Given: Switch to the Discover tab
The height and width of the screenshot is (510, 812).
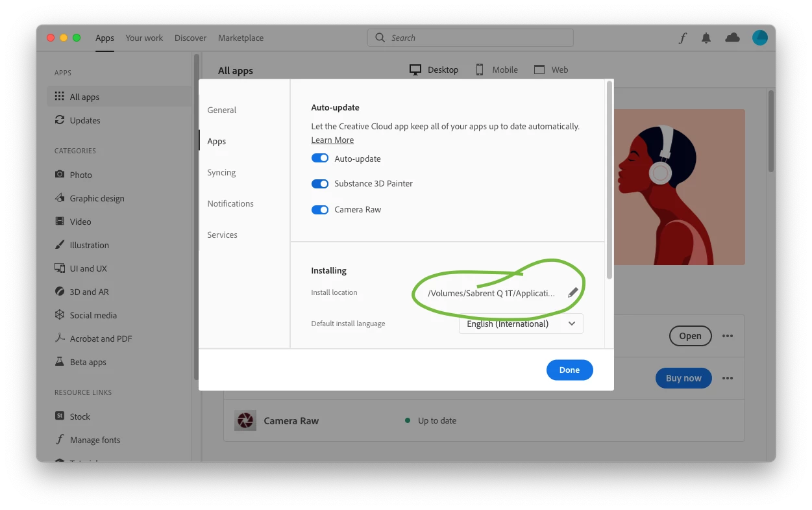Looking at the screenshot, I should tap(190, 38).
